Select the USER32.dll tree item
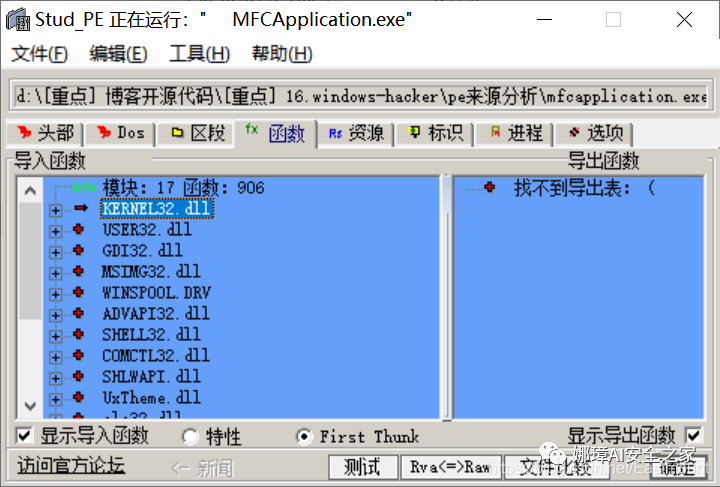 pos(146,229)
